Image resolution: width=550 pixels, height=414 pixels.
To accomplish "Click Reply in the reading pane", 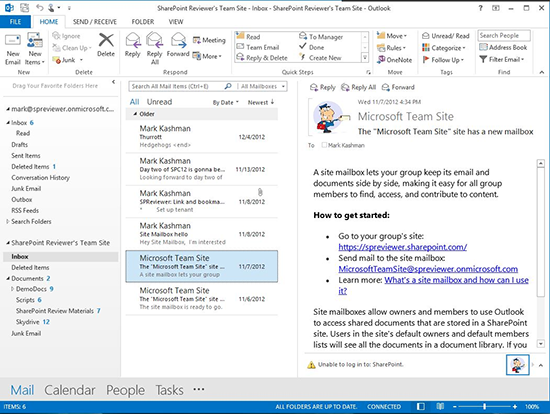I will point(323,87).
